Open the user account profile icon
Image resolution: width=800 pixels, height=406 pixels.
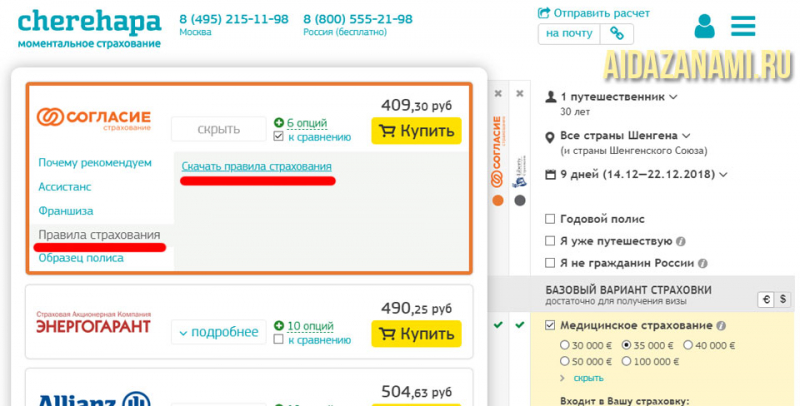(x=705, y=26)
